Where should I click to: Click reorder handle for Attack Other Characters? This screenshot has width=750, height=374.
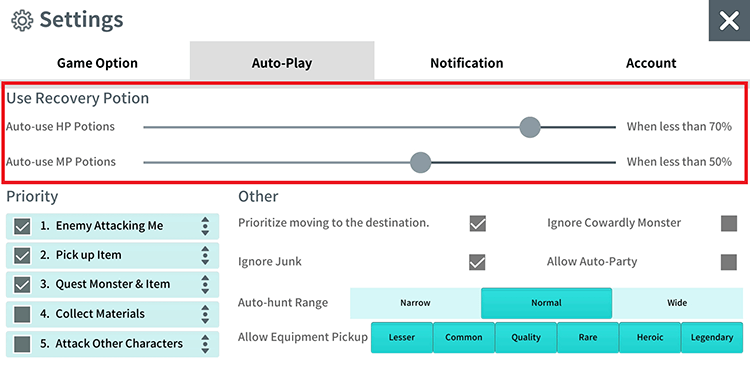pos(205,344)
